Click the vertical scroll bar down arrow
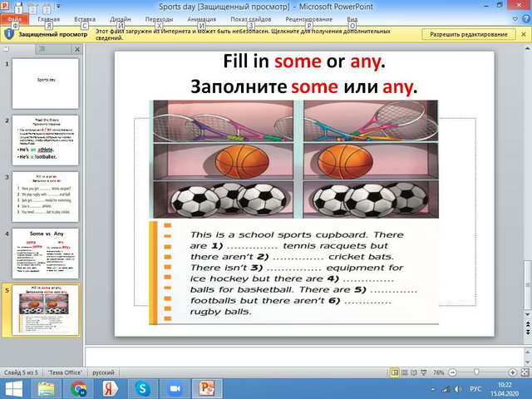This screenshot has width=532, height=399. (528, 315)
